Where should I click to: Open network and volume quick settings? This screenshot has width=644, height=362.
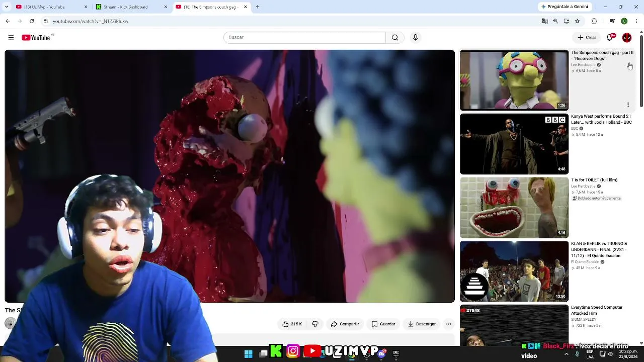click(x=606, y=354)
